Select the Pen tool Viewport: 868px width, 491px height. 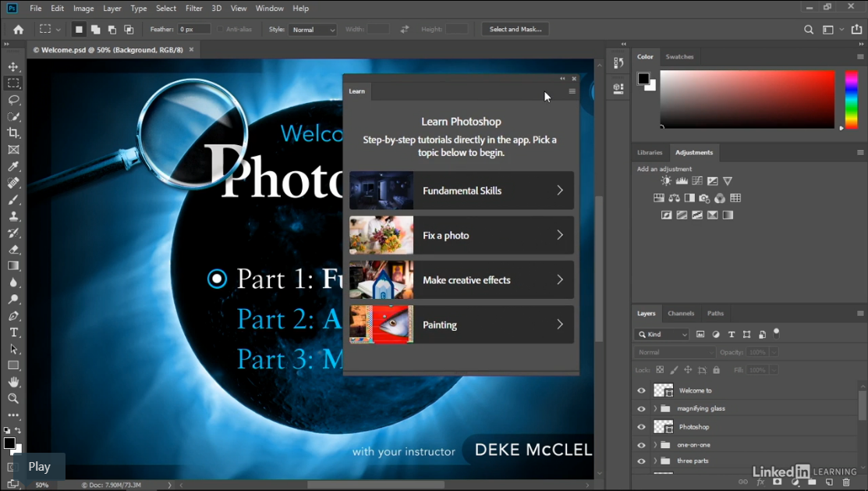pyautogui.click(x=13, y=316)
